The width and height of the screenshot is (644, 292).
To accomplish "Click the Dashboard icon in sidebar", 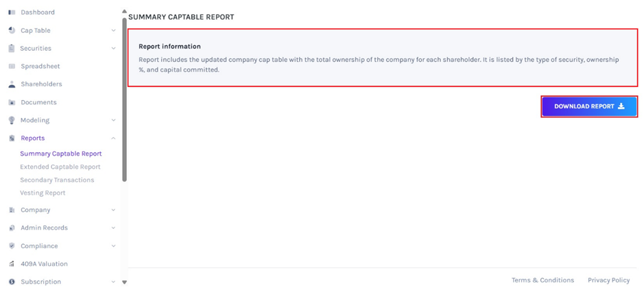I will (x=12, y=12).
